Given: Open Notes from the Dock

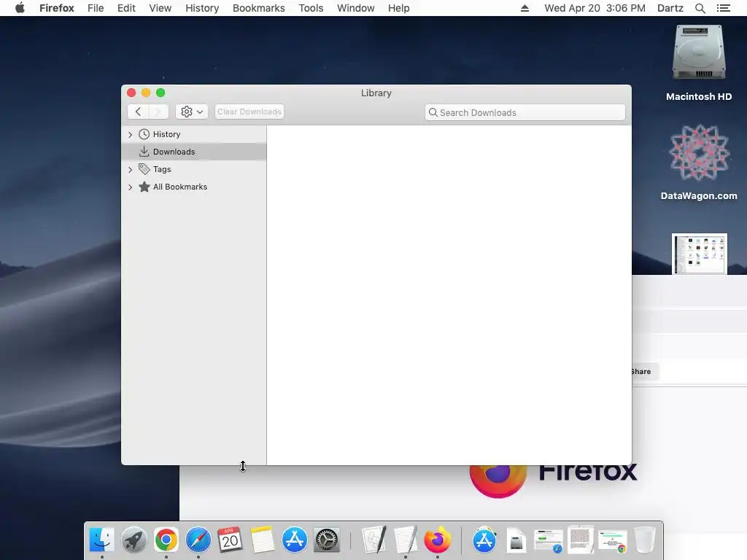Looking at the screenshot, I should tap(263, 540).
